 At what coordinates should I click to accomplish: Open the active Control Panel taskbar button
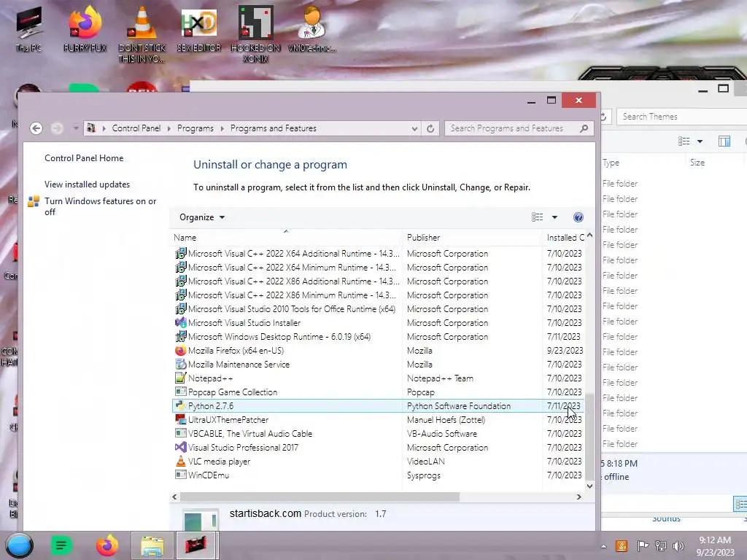197,545
